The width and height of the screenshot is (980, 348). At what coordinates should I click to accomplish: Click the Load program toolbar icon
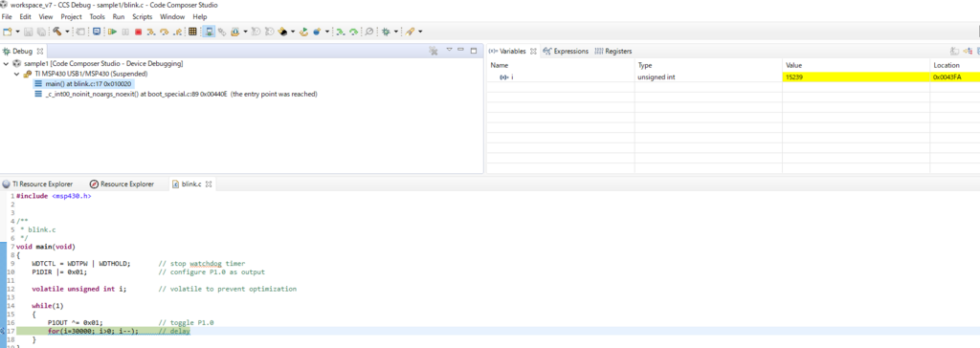pyautogui.click(x=235, y=32)
